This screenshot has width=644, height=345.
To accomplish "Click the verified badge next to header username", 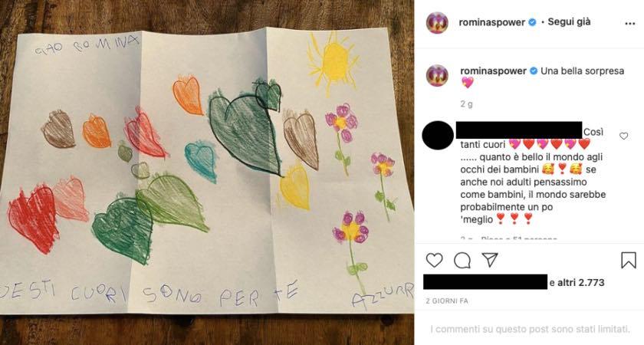I will (x=532, y=22).
